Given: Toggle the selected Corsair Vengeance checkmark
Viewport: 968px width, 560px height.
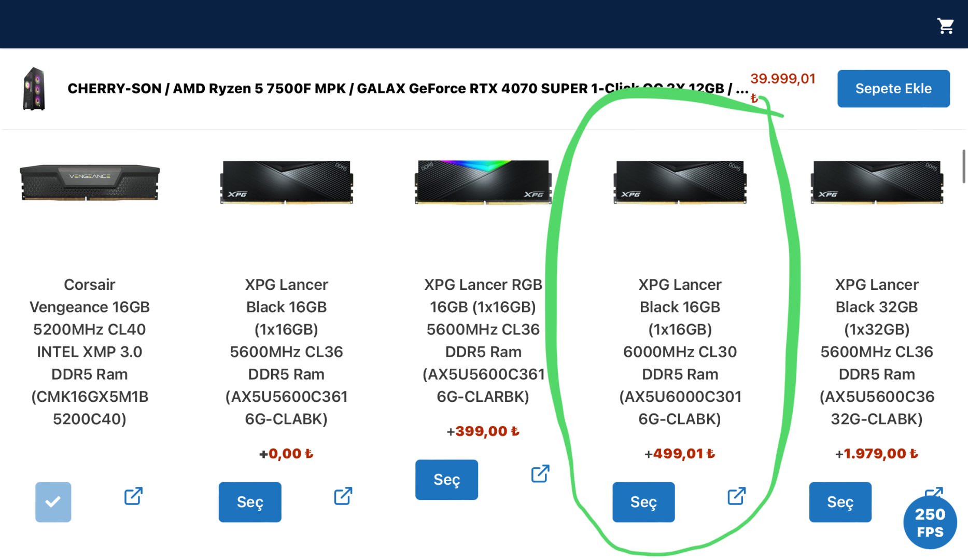Looking at the screenshot, I should click(53, 502).
